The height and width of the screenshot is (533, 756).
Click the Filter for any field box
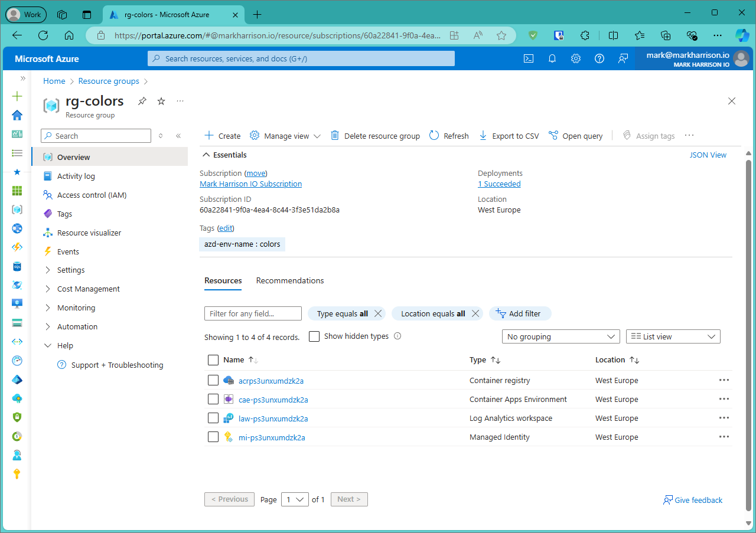tap(253, 313)
